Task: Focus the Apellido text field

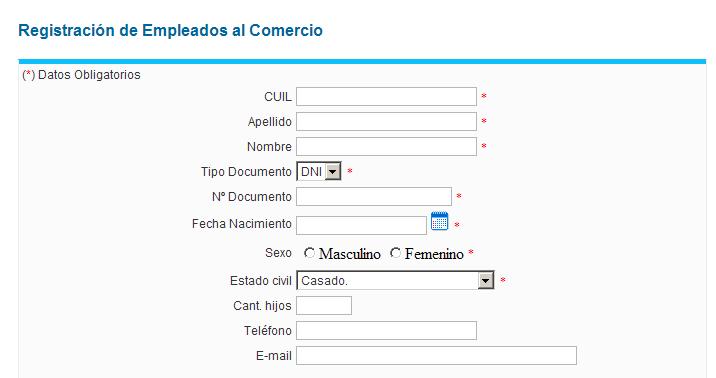Action: [386, 121]
